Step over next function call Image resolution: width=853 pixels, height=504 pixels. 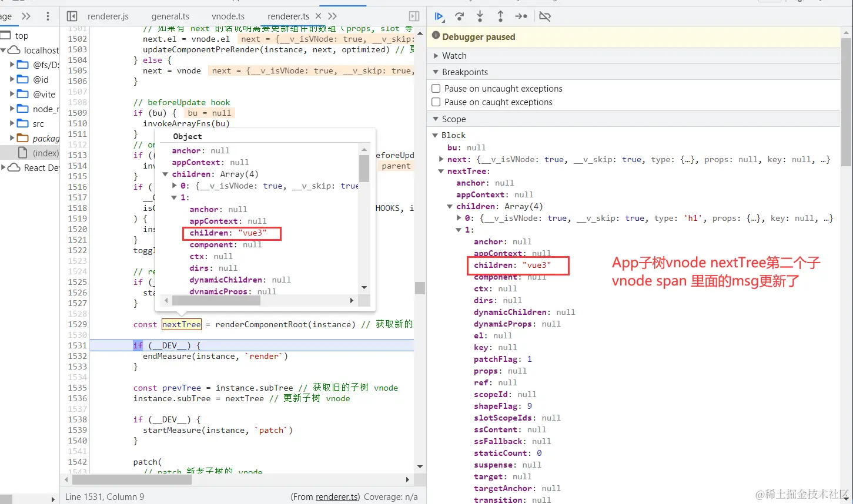pos(460,16)
